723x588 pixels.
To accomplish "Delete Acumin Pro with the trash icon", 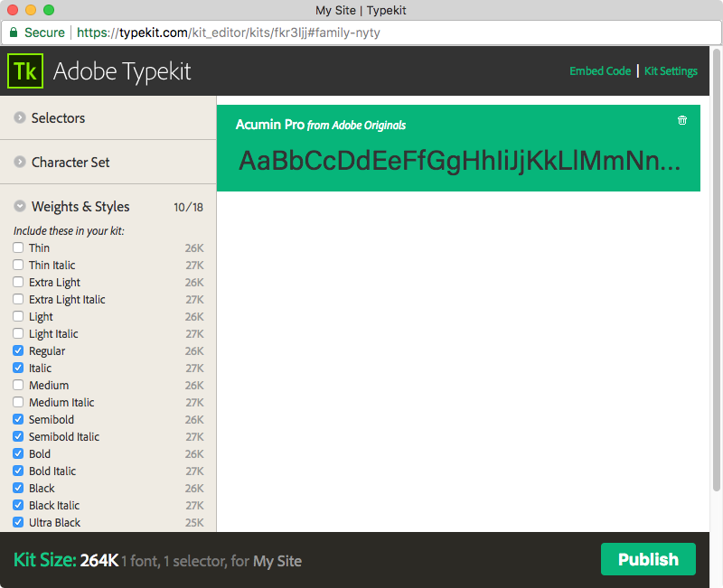I will coord(682,120).
